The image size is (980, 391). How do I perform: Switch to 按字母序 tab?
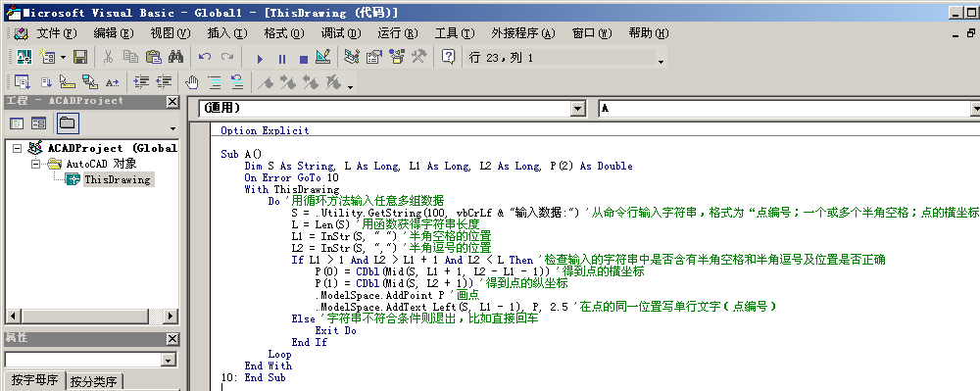click(x=34, y=380)
